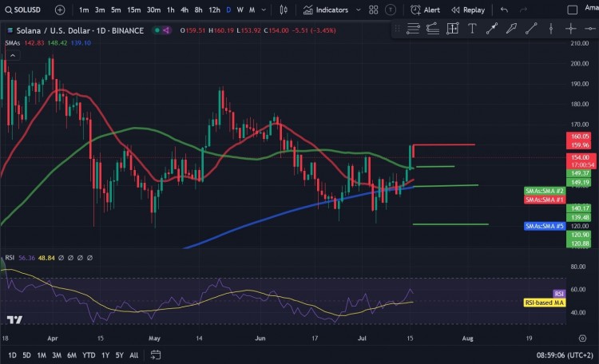This screenshot has width=599, height=364.
Task: Start bar Replay mode
Action: pyautogui.click(x=468, y=10)
